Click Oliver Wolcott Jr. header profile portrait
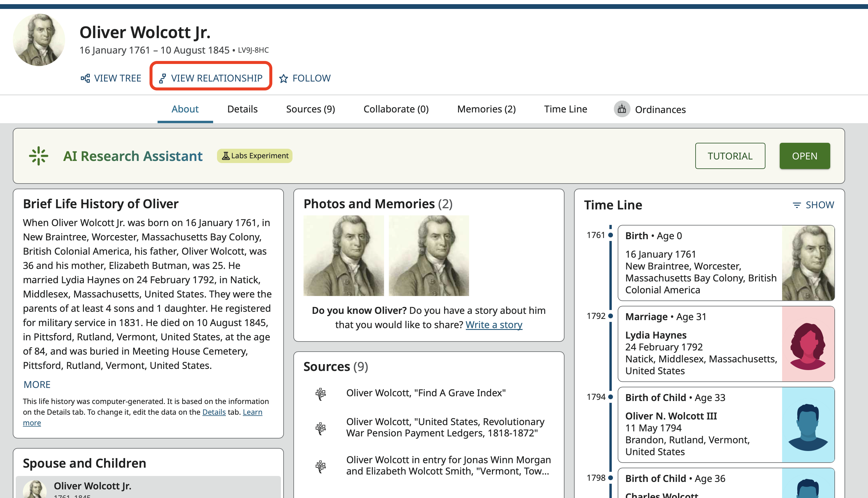The image size is (868, 498). pyautogui.click(x=39, y=40)
